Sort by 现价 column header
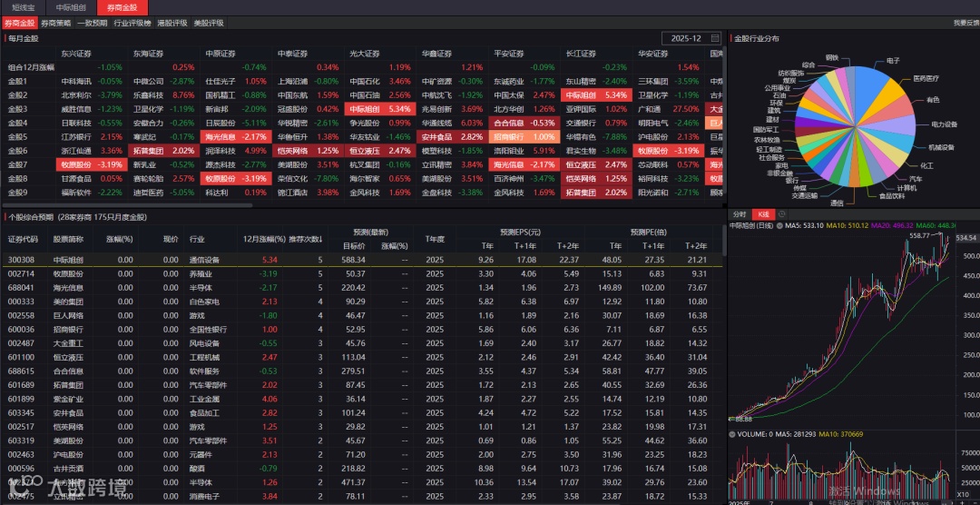Viewport: 980px width, 505px height. click(x=171, y=239)
